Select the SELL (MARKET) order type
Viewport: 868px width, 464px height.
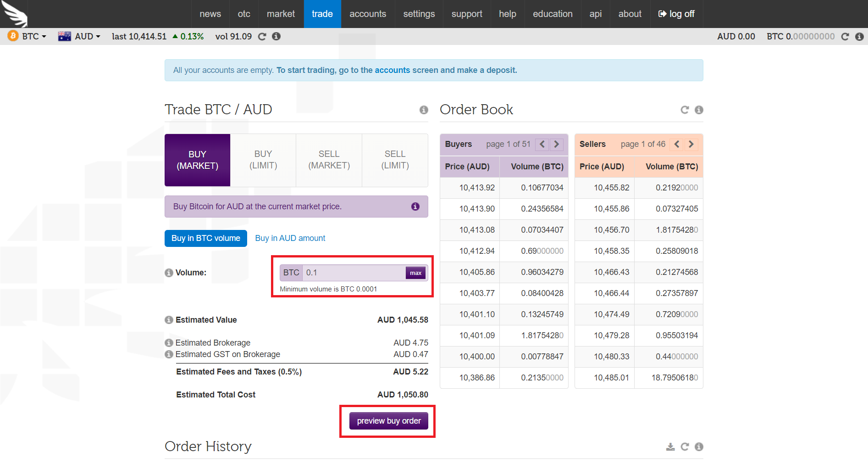point(329,160)
